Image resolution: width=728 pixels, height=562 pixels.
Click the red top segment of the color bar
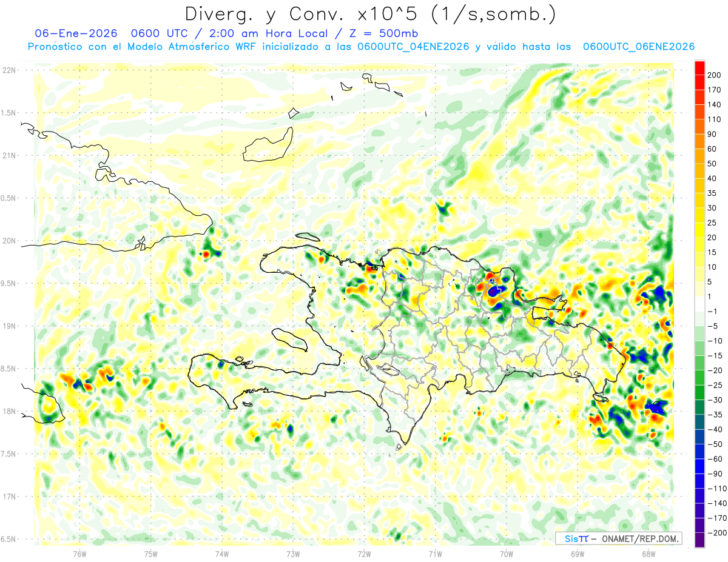(699, 68)
